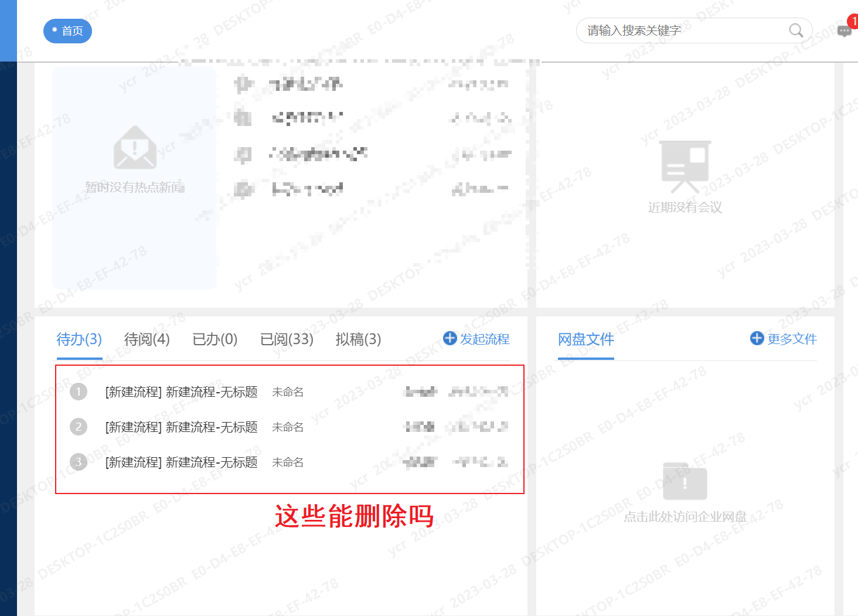Switch to the 待阅(4) tab
858x616 pixels.
[147, 339]
